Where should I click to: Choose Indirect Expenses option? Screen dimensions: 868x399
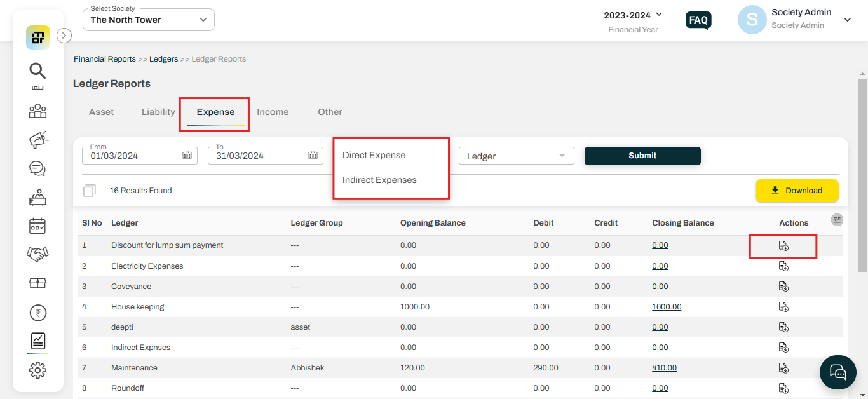(379, 180)
